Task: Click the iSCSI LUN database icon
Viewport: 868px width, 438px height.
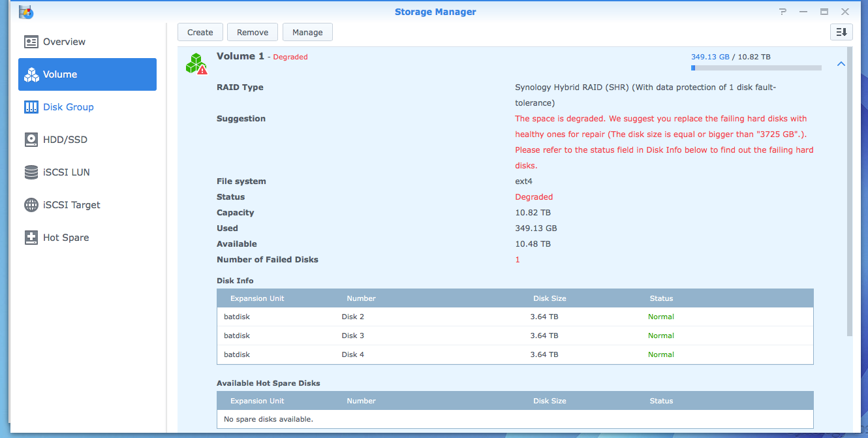Action: [x=31, y=172]
